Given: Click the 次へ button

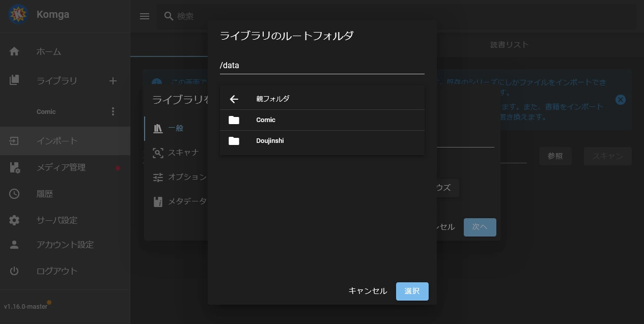Looking at the screenshot, I should (x=480, y=227).
